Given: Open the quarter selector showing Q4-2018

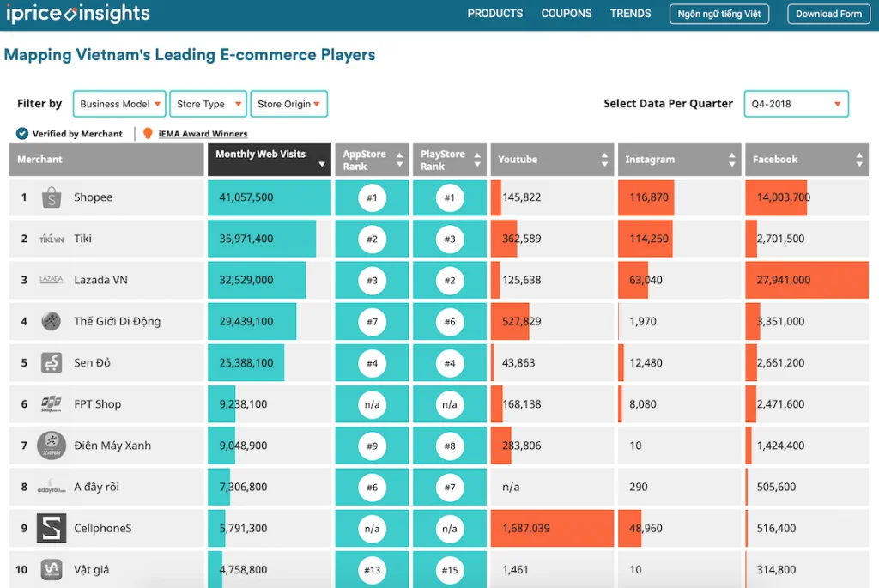Looking at the screenshot, I should pos(796,104).
